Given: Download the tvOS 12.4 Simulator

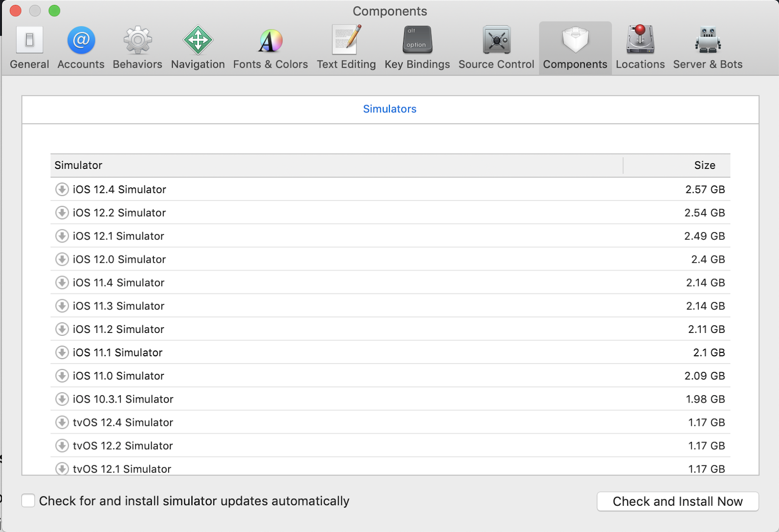Looking at the screenshot, I should click(x=62, y=422).
